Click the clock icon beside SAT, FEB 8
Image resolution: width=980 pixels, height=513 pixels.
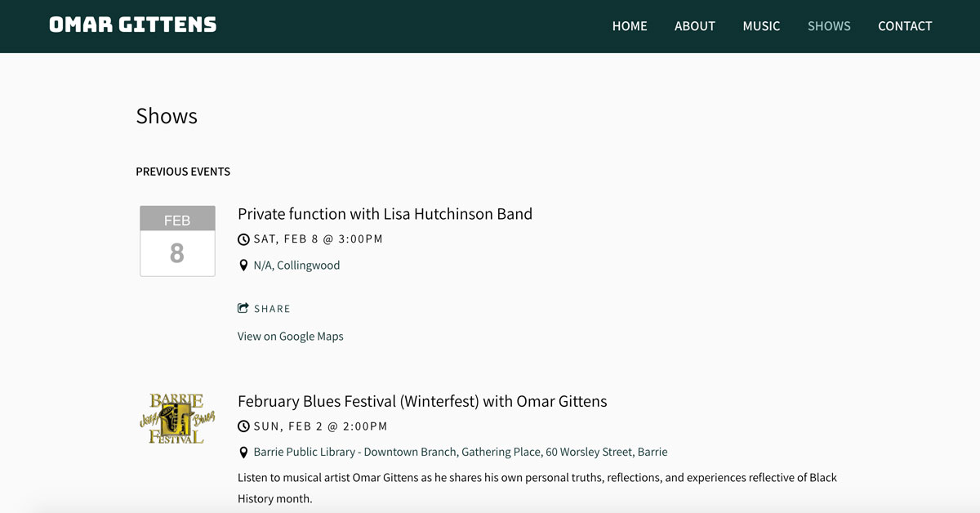tap(243, 239)
